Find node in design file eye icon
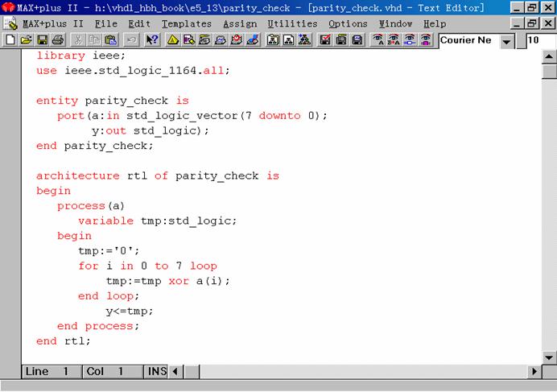 [x=410, y=39]
